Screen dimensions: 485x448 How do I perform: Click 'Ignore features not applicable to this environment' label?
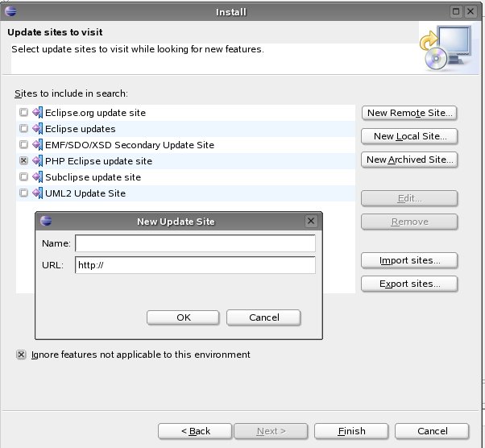tap(141, 355)
